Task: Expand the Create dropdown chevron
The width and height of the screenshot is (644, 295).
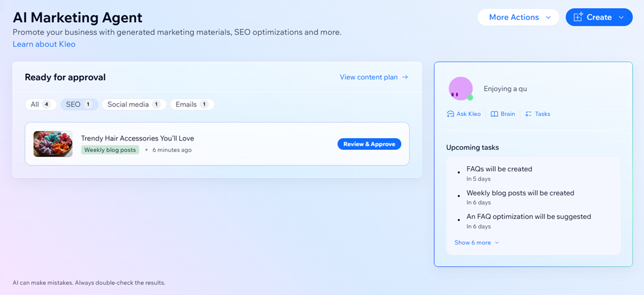Action: click(x=621, y=18)
